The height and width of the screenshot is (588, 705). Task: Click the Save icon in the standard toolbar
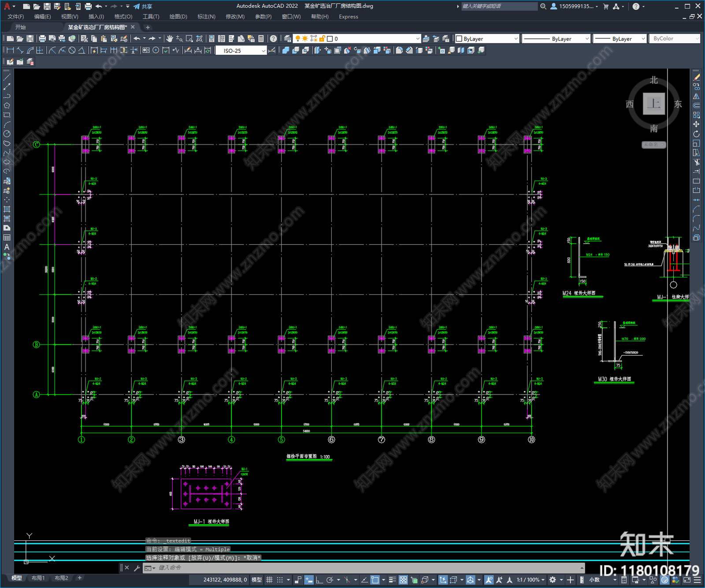30,39
